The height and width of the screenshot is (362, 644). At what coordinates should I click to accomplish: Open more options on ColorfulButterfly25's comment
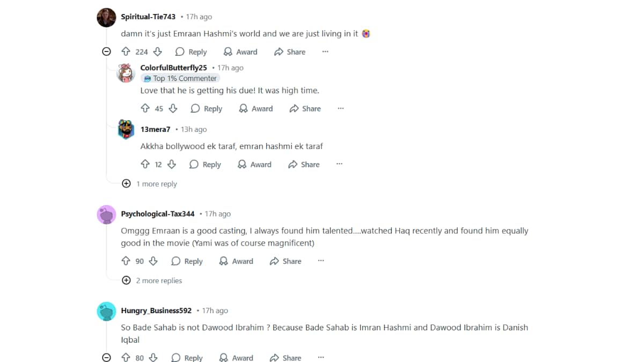340,108
